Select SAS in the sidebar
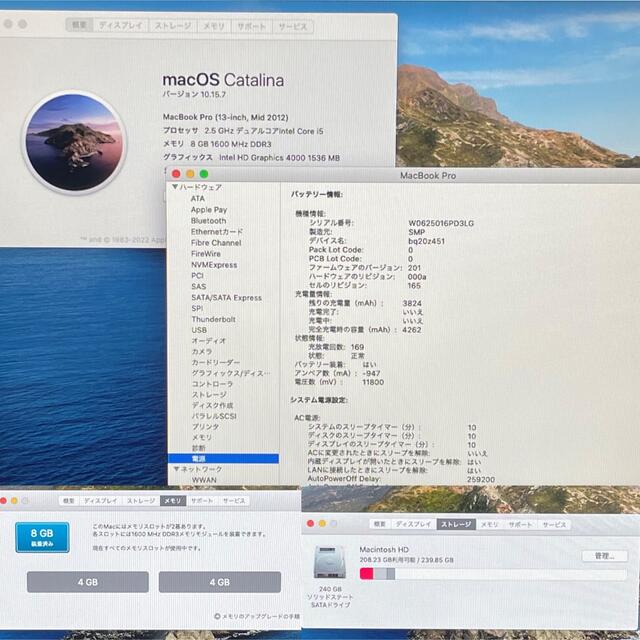640x640 pixels. pyautogui.click(x=199, y=287)
